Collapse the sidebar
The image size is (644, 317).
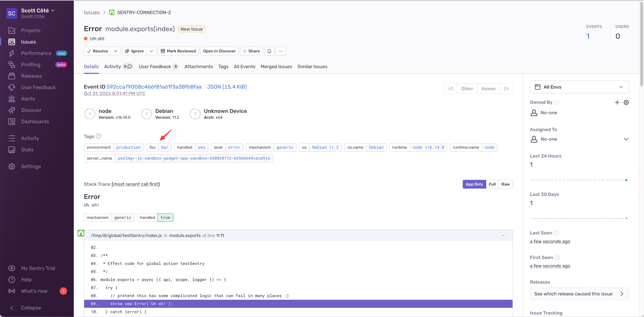[x=31, y=308]
